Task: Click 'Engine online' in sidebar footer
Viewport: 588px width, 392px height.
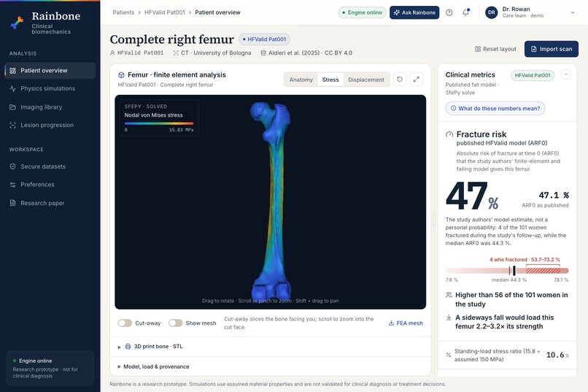Action: pyautogui.click(x=35, y=361)
